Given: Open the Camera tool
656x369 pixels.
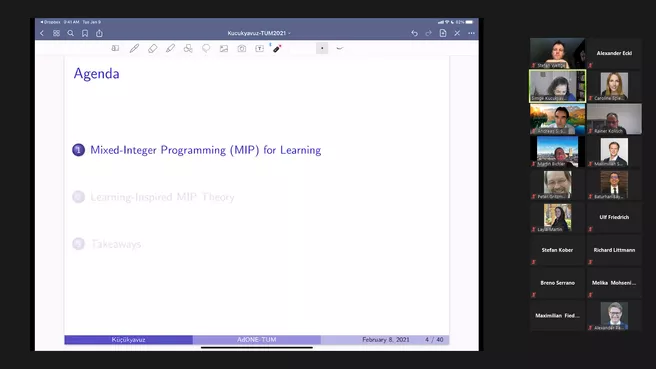Looking at the screenshot, I should pyautogui.click(x=242, y=49).
